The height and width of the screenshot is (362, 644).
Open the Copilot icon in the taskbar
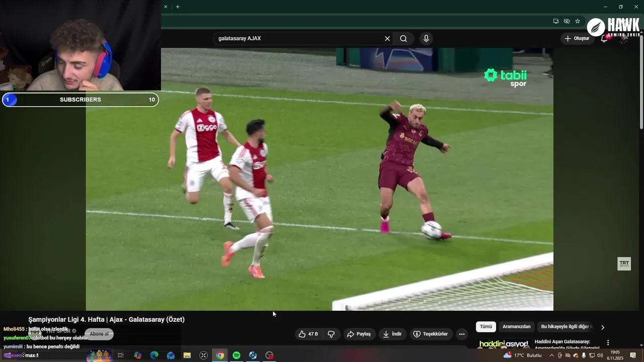click(137, 355)
